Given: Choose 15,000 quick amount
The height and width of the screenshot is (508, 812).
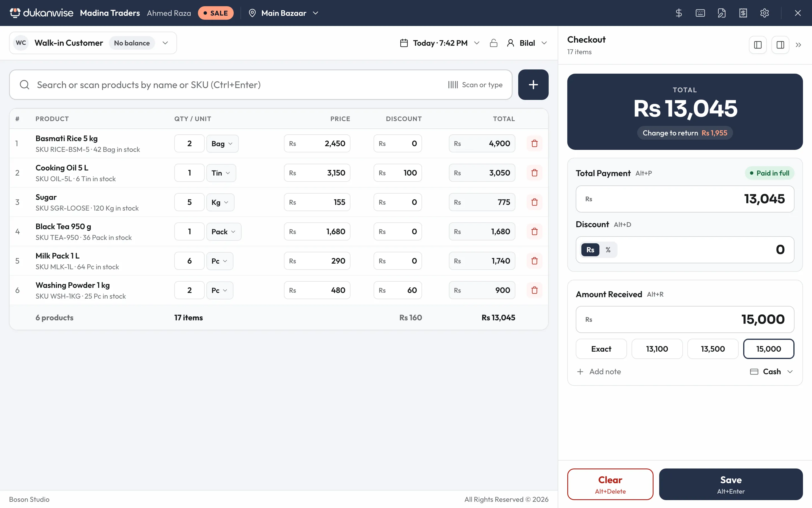Looking at the screenshot, I should 769,349.
